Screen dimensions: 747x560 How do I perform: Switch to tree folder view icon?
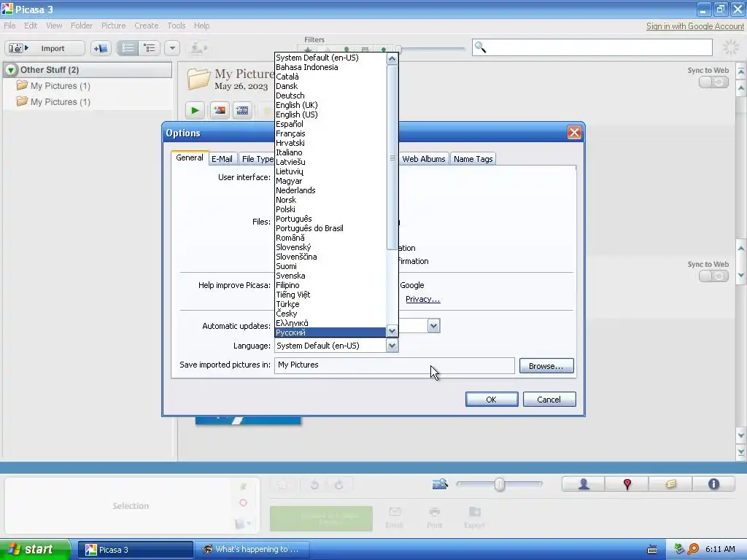(149, 48)
